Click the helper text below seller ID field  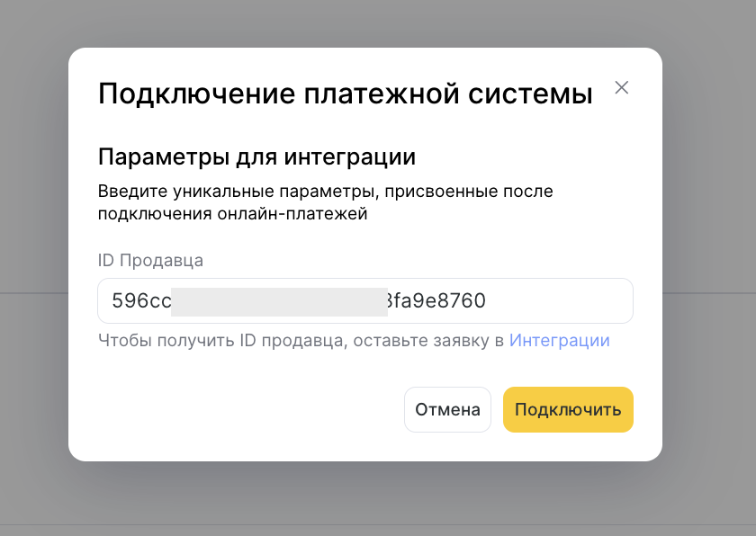[302, 341]
